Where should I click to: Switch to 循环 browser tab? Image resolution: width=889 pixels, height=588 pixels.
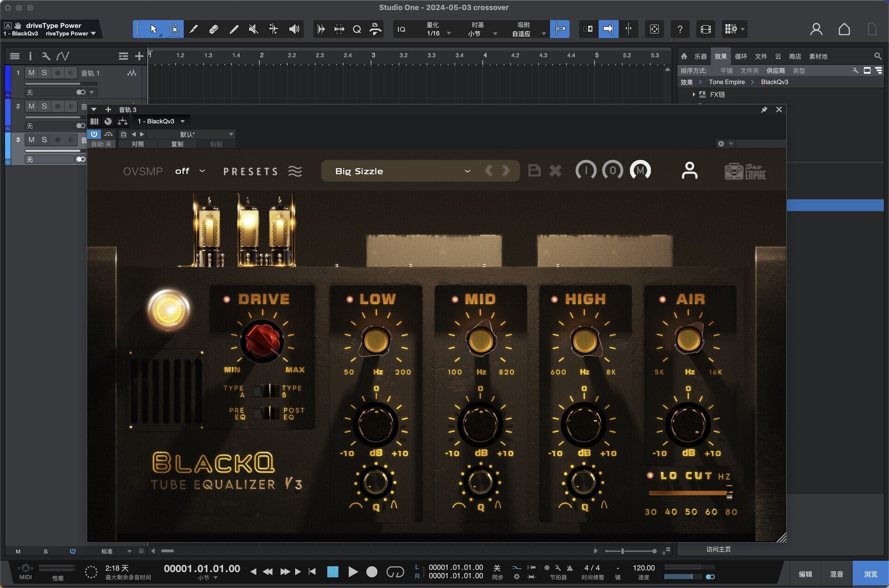pos(741,56)
